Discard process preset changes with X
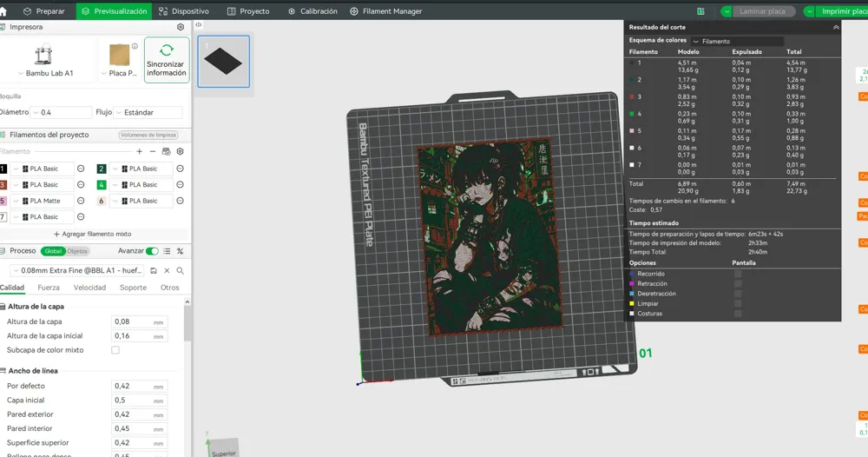This screenshot has height=457, width=868. click(x=167, y=270)
